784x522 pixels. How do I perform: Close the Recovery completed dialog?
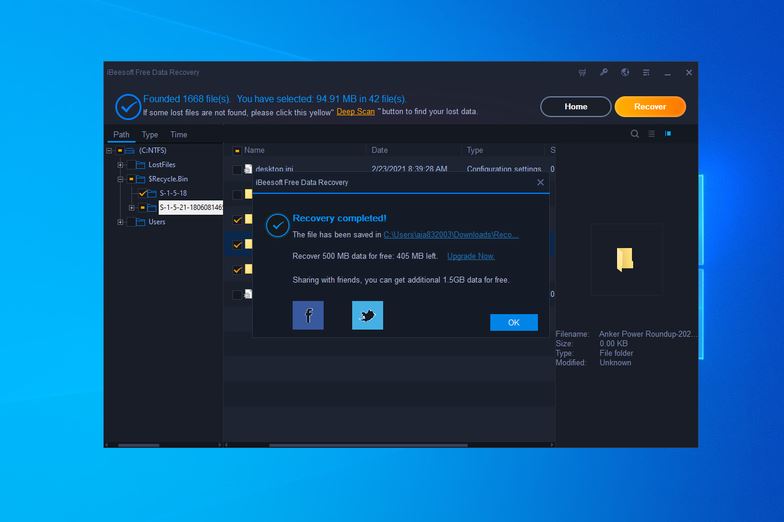[x=540, y=182]
